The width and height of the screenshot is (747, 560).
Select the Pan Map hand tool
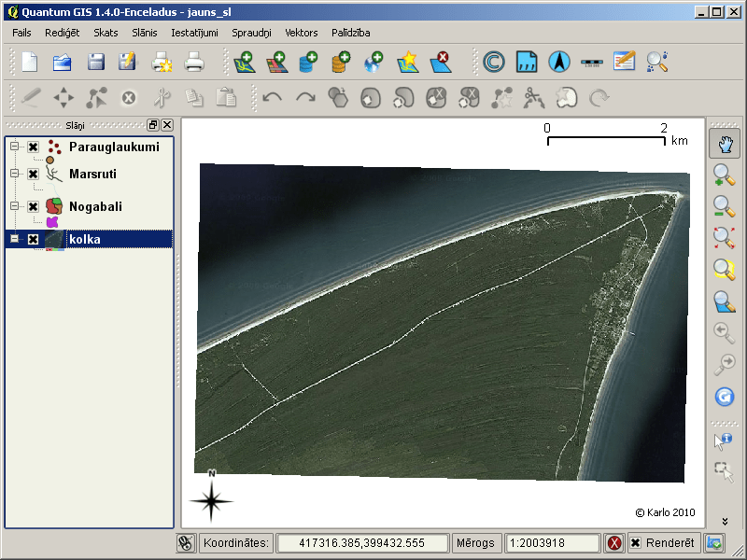coord(725,144)
